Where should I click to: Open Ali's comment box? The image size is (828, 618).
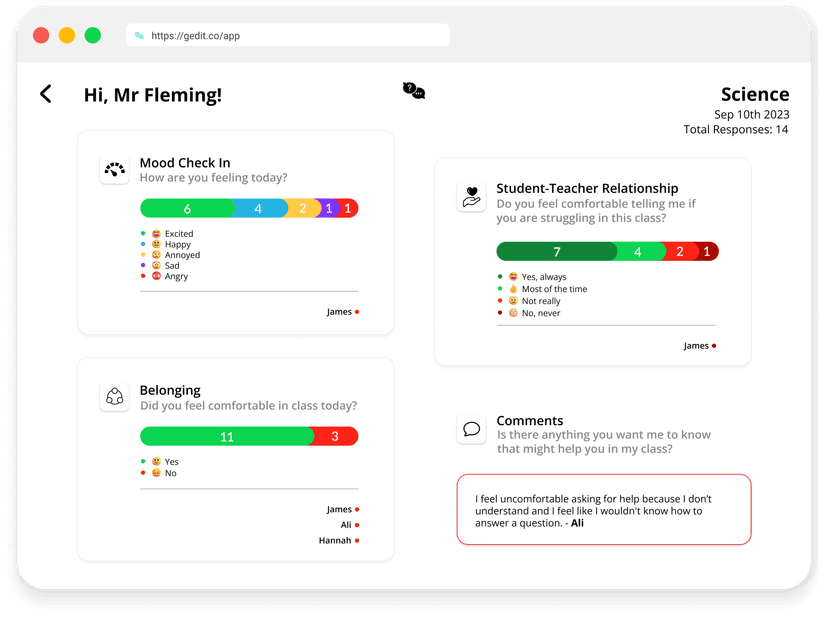tap(603, 509)
